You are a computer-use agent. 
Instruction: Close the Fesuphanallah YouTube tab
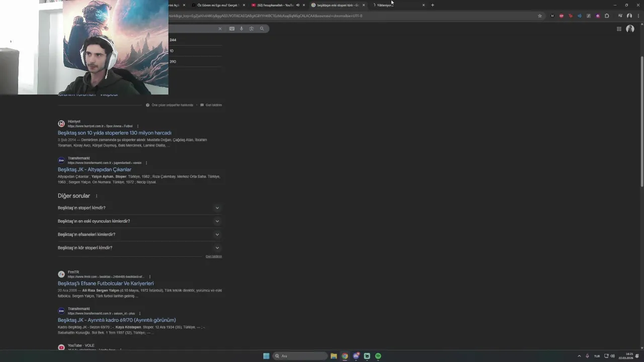click(304, 5)
